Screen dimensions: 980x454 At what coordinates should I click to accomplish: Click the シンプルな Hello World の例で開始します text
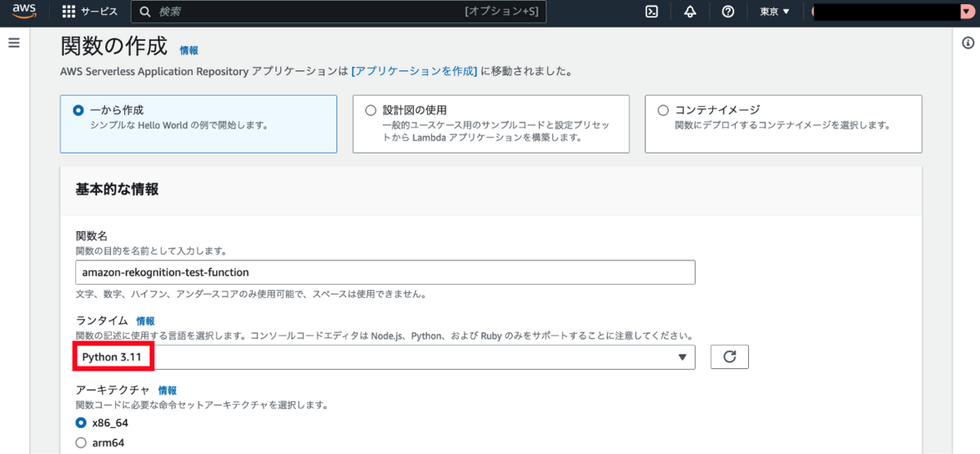[180, 126]
